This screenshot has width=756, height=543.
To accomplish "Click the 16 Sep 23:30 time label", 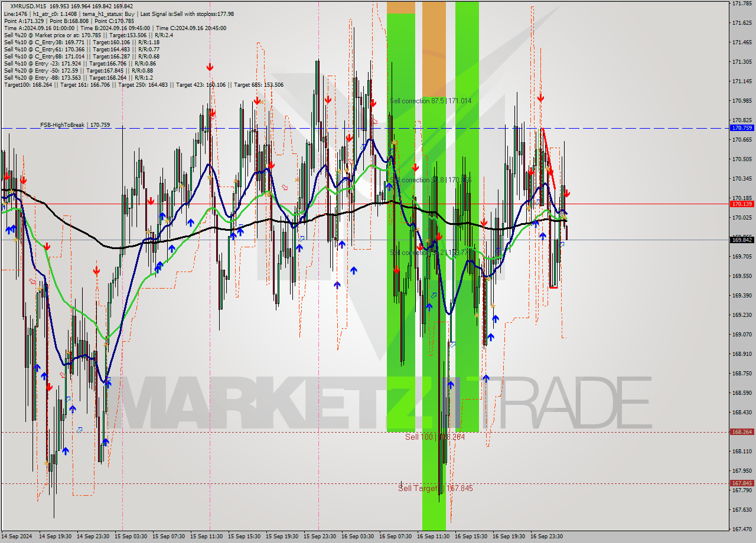I will [546, 537].
